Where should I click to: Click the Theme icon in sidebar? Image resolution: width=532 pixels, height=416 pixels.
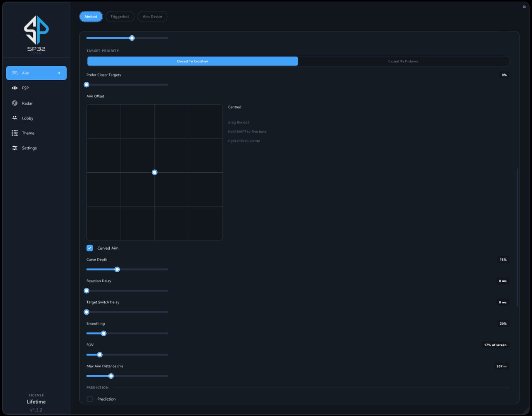[15, 133]
